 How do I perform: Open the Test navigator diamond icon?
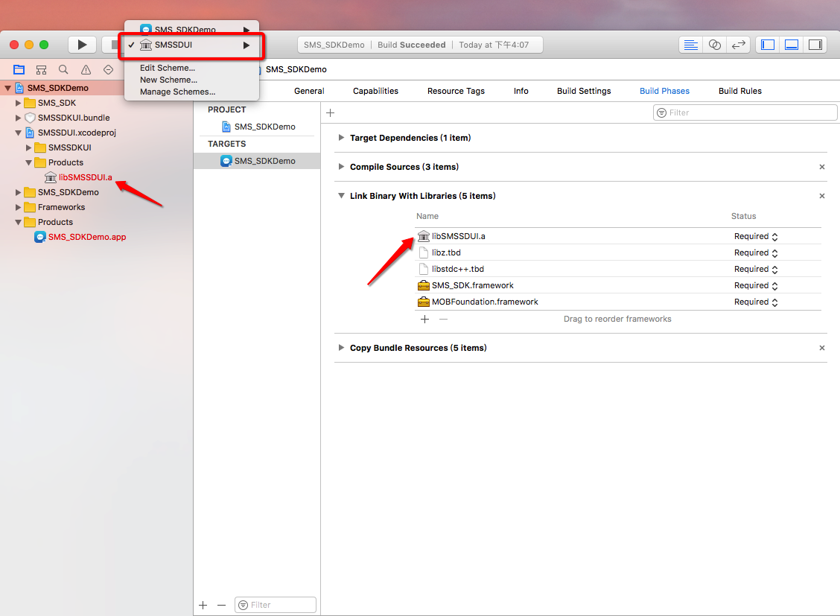click(x=108, y=69)
